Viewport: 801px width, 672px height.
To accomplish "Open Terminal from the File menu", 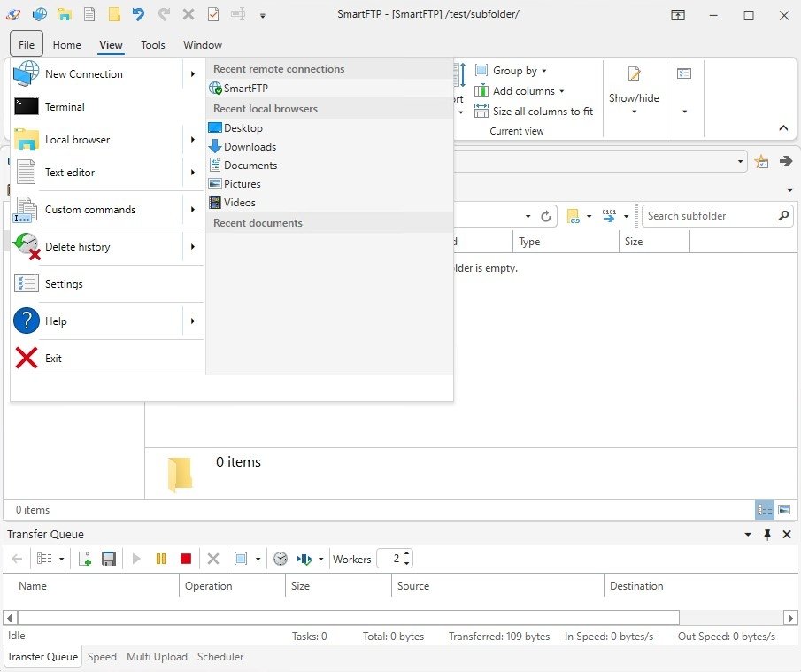I will click(107, 107).
